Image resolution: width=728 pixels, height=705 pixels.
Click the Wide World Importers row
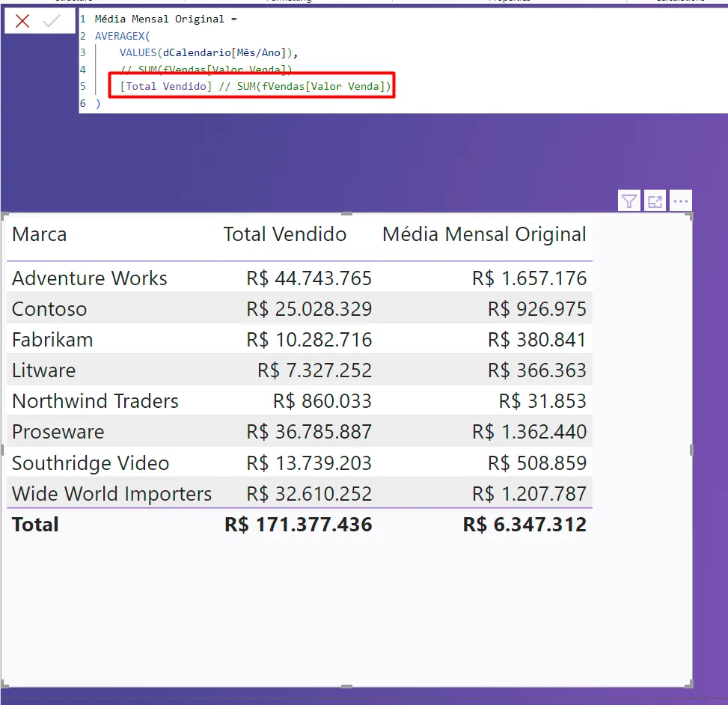tap(111, 494)
